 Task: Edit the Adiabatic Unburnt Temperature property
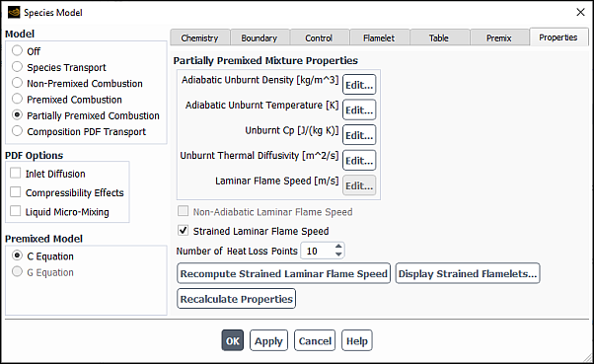(359, 109)
